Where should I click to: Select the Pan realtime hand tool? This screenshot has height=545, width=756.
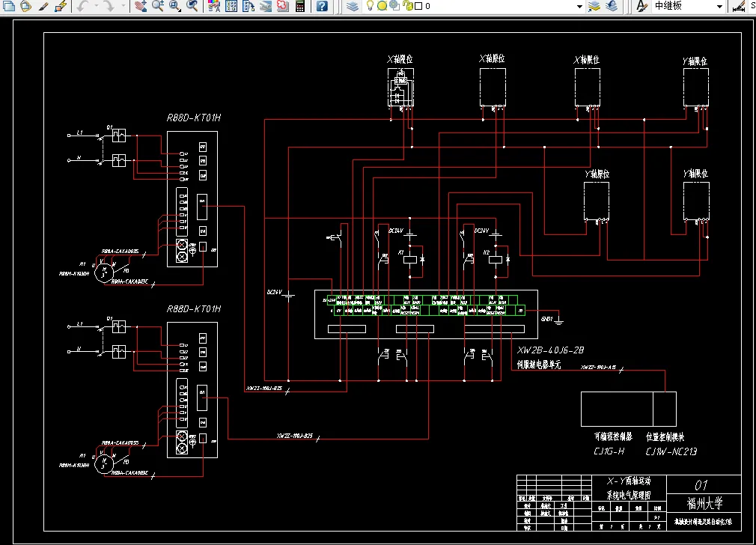[140, 6]
